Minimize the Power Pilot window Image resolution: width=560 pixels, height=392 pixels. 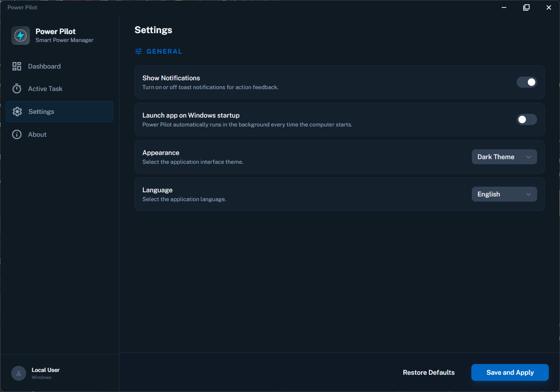504,7
